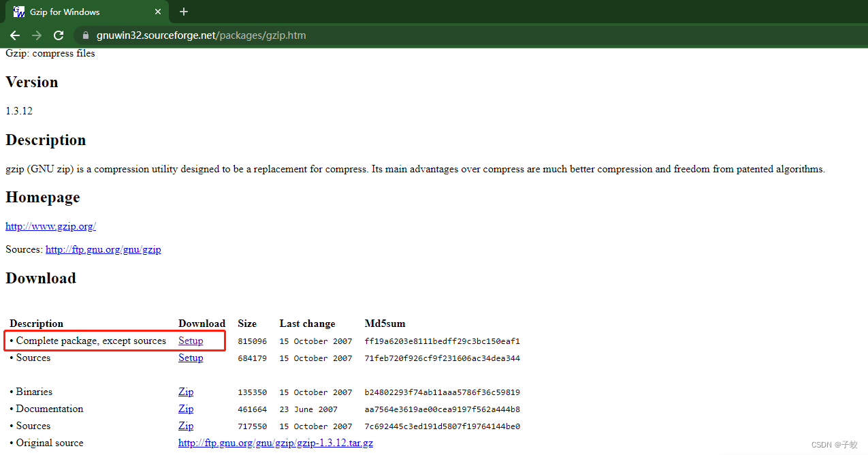Click the bullet beside Complete package row
This screenshot has width=868, height=455.
12,341
